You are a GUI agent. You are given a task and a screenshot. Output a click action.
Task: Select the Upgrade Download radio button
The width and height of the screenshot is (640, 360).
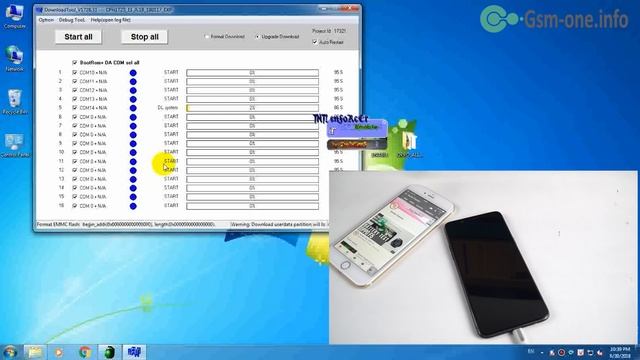(x=258, y=37)
